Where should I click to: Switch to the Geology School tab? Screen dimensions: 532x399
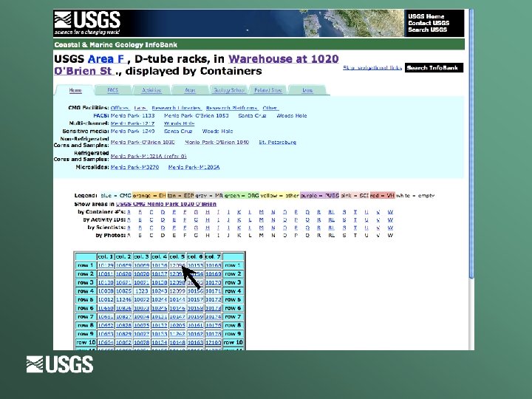pyautogui.click(x=228, y=90)
